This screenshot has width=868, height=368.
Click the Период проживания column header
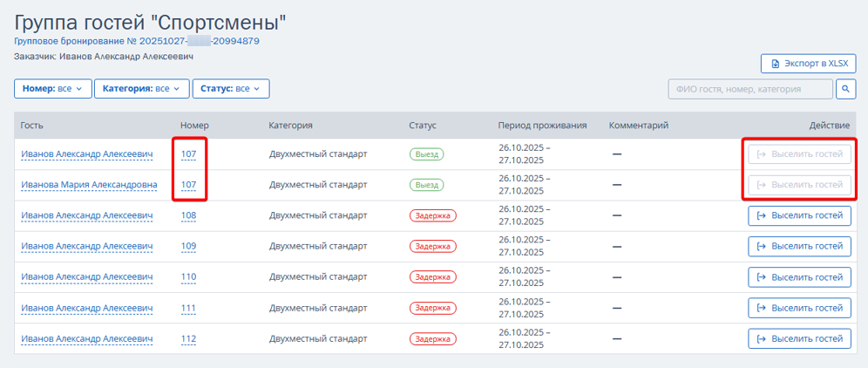click(x=542, y=126)
